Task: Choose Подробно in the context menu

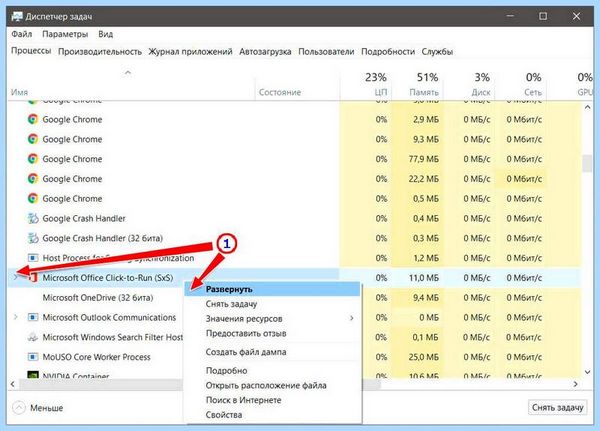Action: pyautogui.click(x=272, y=371)
